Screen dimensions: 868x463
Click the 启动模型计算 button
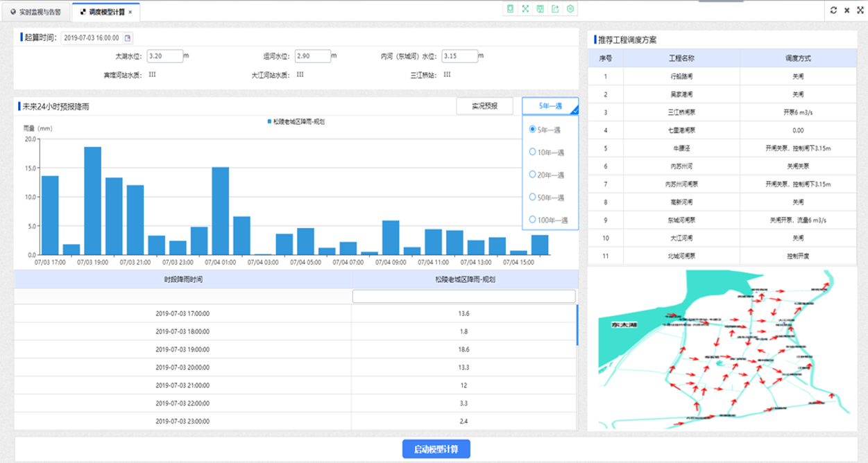(436, 449)
